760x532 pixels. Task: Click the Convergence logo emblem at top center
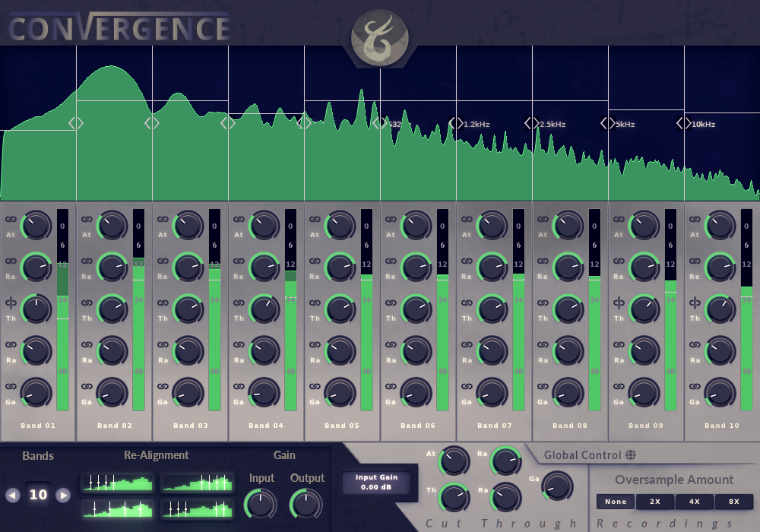379,36
